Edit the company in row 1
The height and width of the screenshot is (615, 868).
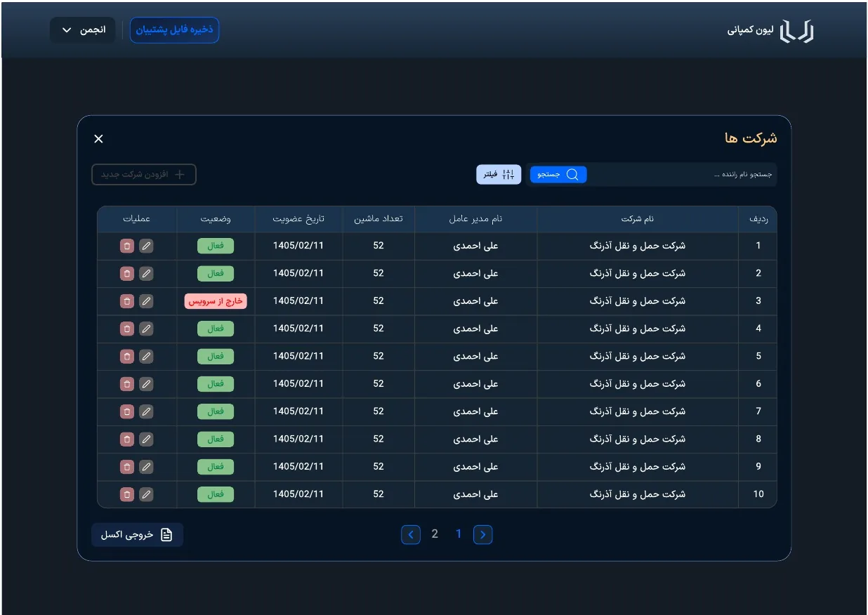pos(146,246)
